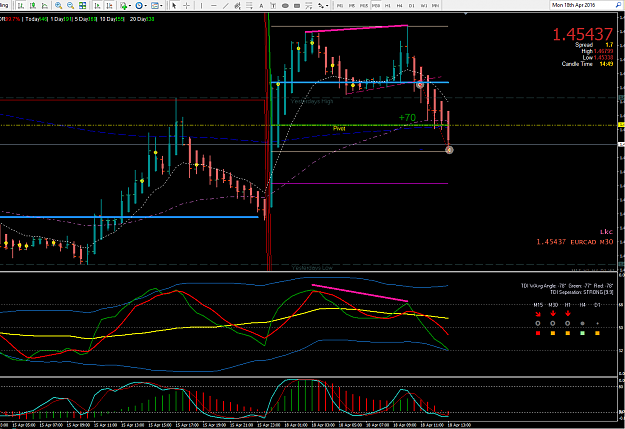Switch chart to bar chart display
This screenshot has width=625, height=429.
[x=21, y=6]
